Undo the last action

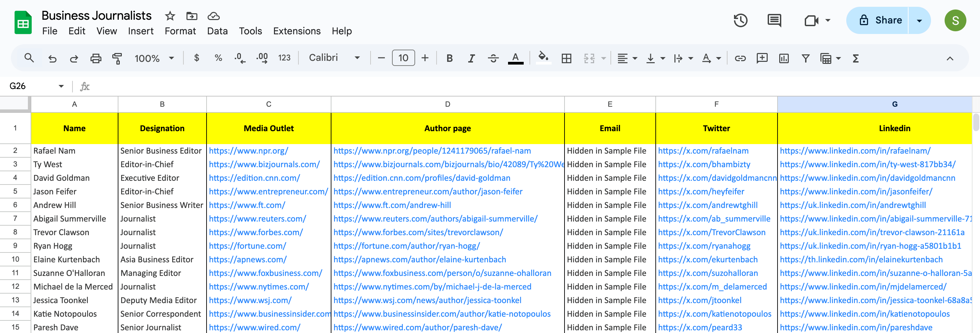click(52, 58)
